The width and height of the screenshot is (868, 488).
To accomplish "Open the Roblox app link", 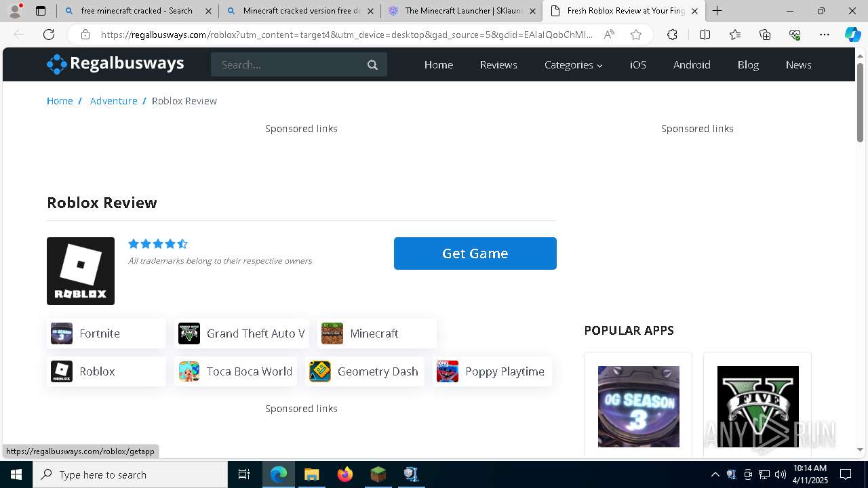I will tap(106, 371).
